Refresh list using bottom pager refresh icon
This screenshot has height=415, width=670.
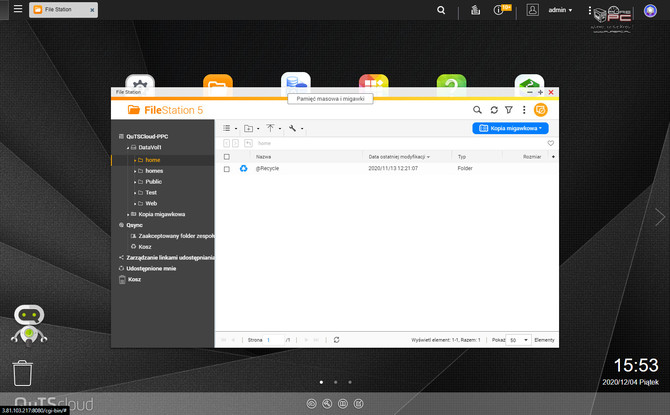pyautogui.click(x=336, y=340)
